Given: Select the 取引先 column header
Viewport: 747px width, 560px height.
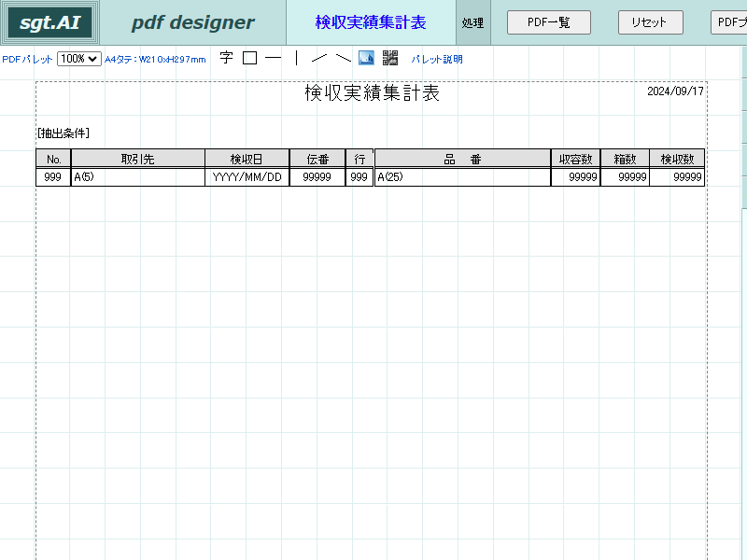Looking at the screenshot, I should tap(137, 159).
